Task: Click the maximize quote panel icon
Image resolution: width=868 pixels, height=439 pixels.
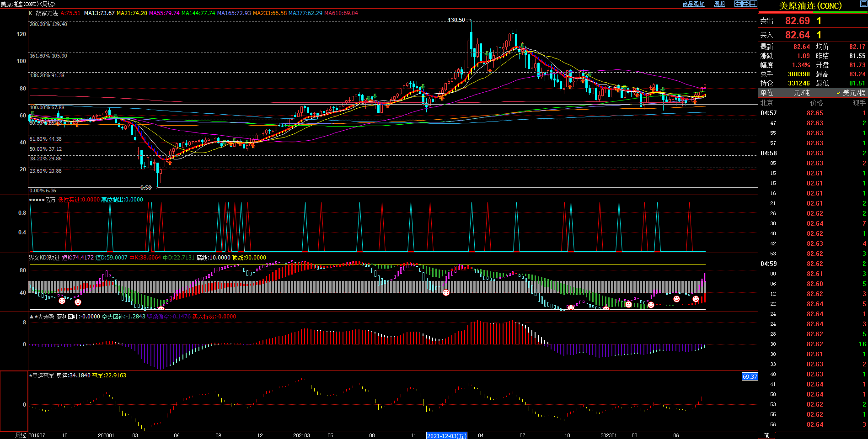Action: tap(863, 4)
